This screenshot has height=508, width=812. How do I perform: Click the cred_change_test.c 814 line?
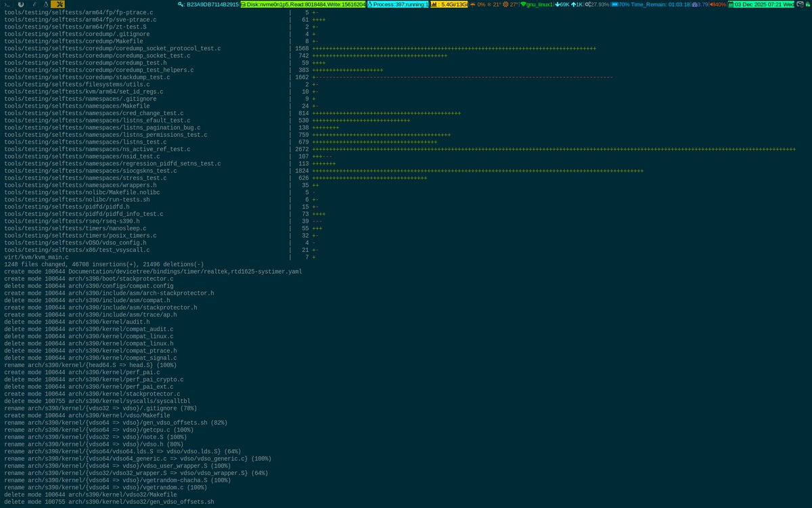(232, 113)
